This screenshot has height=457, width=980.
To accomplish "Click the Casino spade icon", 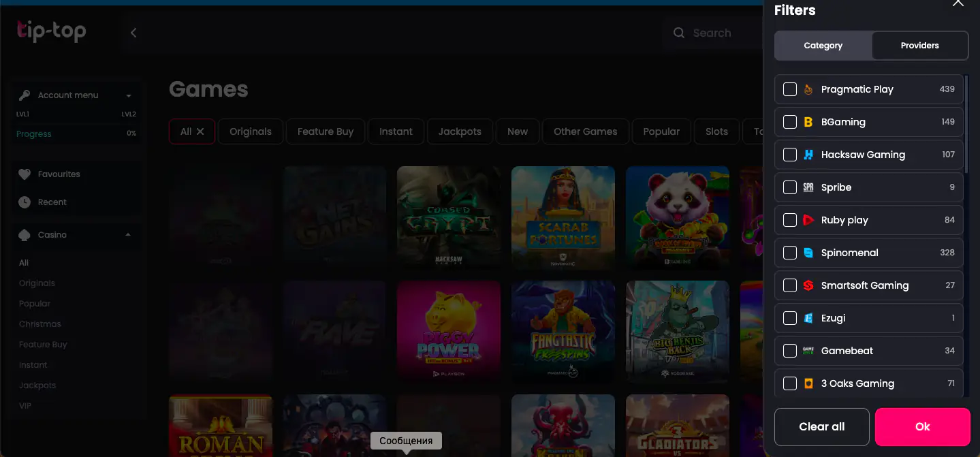I will (25, 235).
